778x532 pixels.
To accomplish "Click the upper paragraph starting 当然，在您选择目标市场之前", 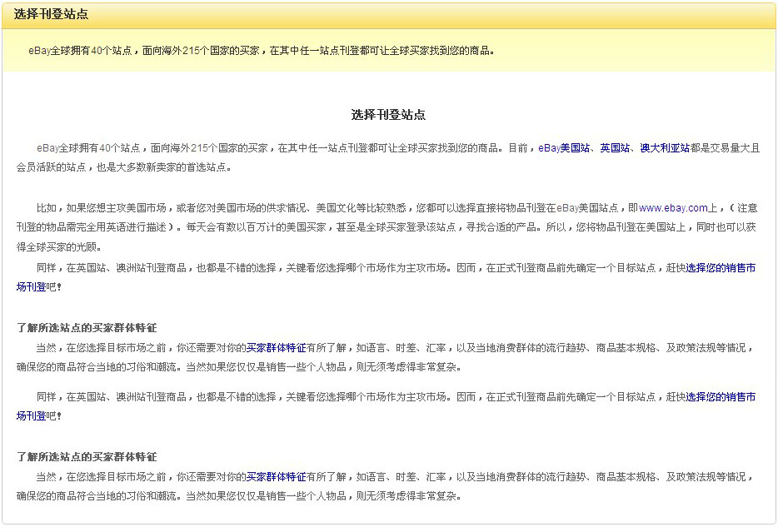I will click(500, 348).
